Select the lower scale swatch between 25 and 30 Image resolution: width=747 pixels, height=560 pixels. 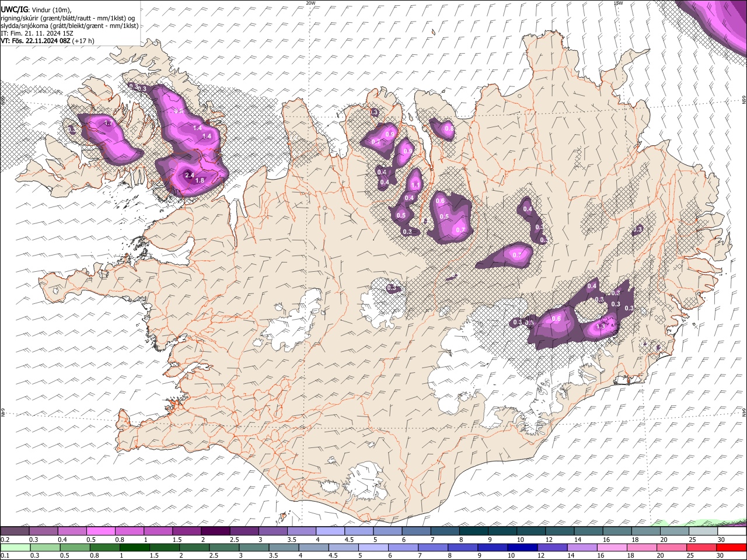702,547
